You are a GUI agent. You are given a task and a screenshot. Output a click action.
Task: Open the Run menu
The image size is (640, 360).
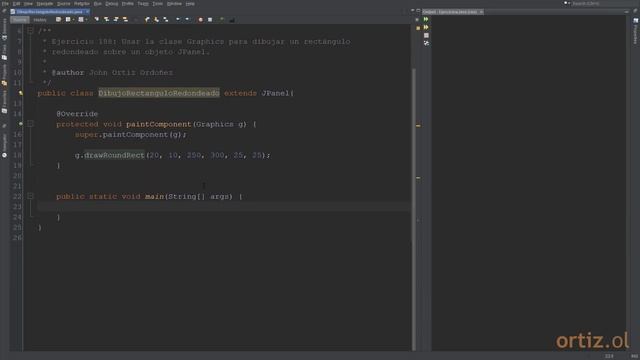point(98,4)
